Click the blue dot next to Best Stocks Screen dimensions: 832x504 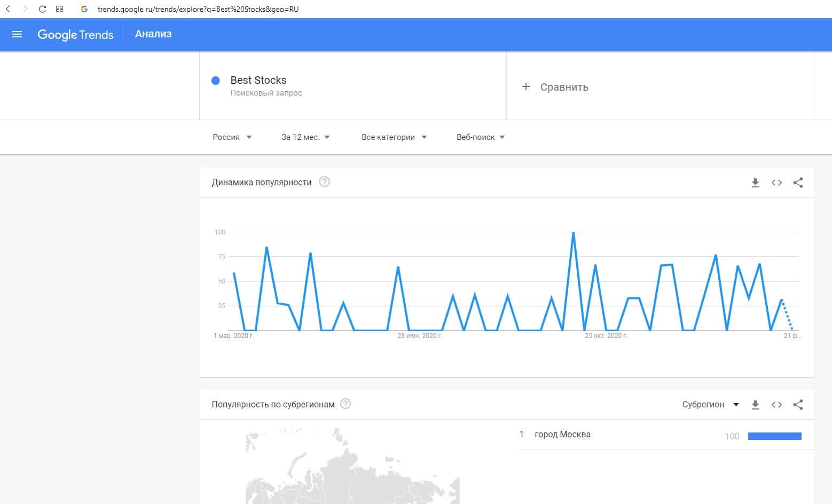(x=216, y=81)
